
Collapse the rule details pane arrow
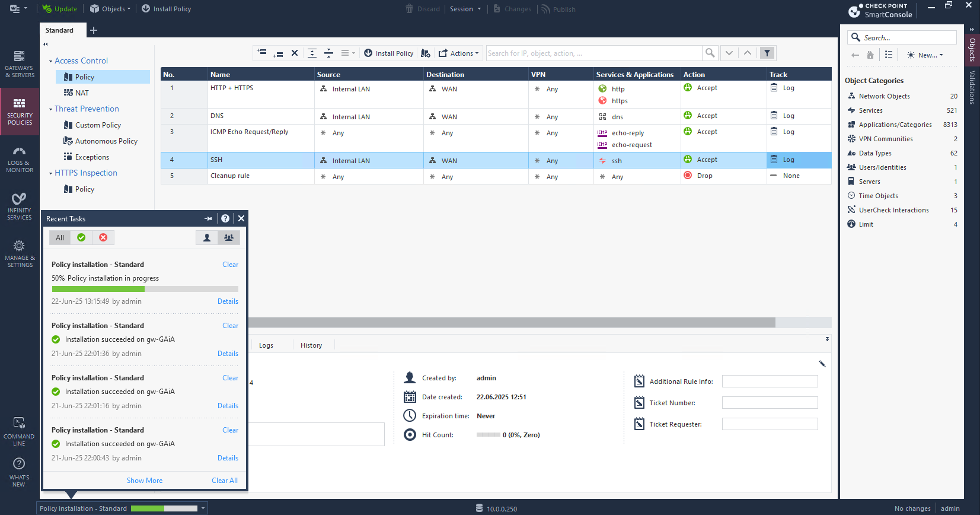pyautogui.click(x=827, y=339)
